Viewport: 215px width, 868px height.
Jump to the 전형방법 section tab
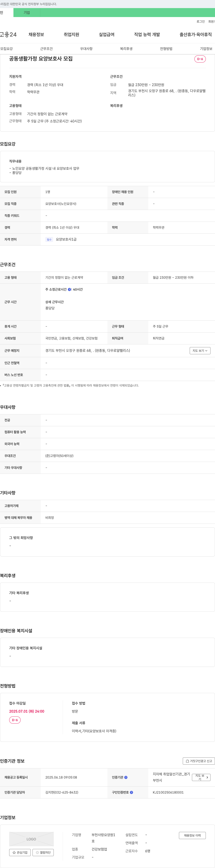coord(166,49)
